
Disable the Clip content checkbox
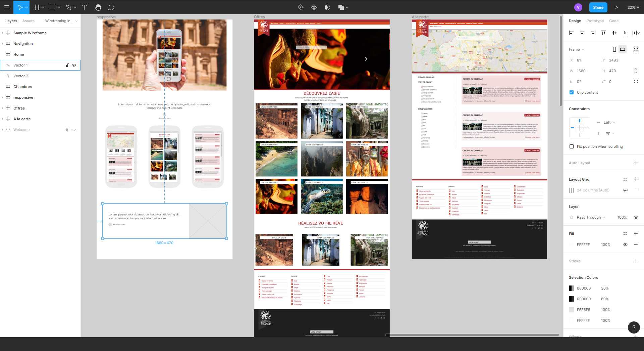coord(571,92)
